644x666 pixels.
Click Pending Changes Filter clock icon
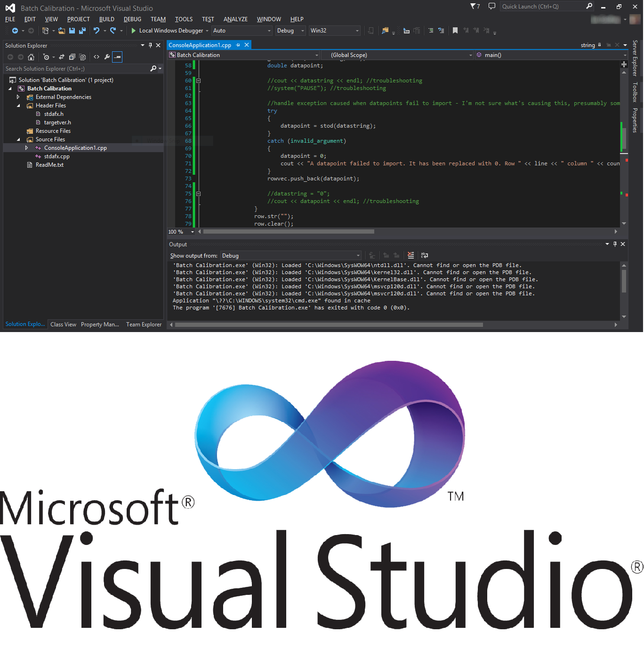(x=46, y=57)
